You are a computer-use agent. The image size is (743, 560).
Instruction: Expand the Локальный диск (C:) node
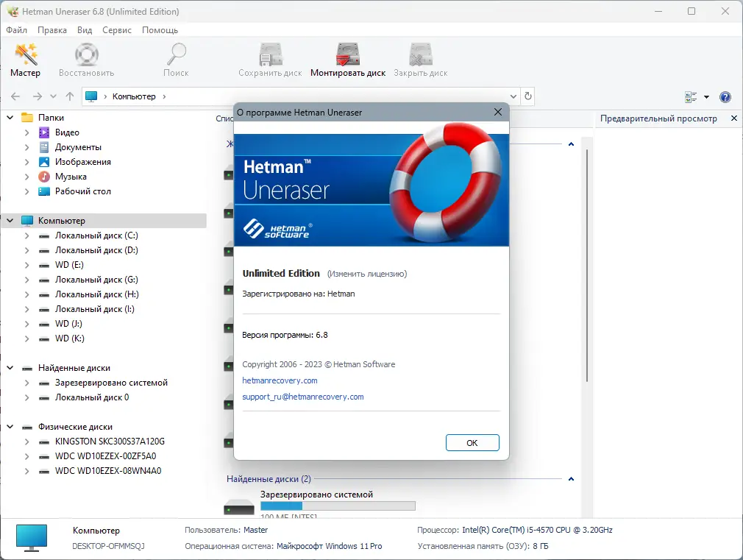(x=28, y=235)
